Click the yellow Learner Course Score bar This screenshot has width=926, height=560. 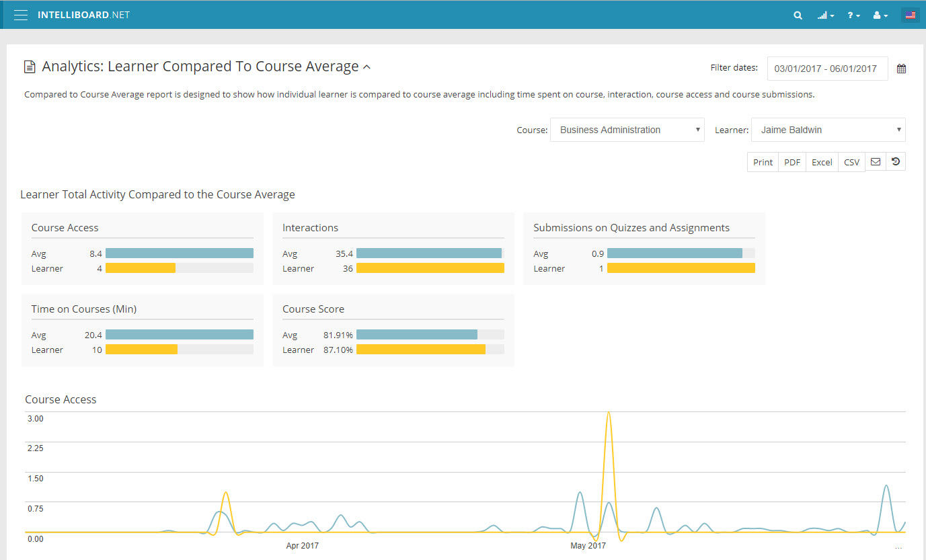click(x=420, y=350)
